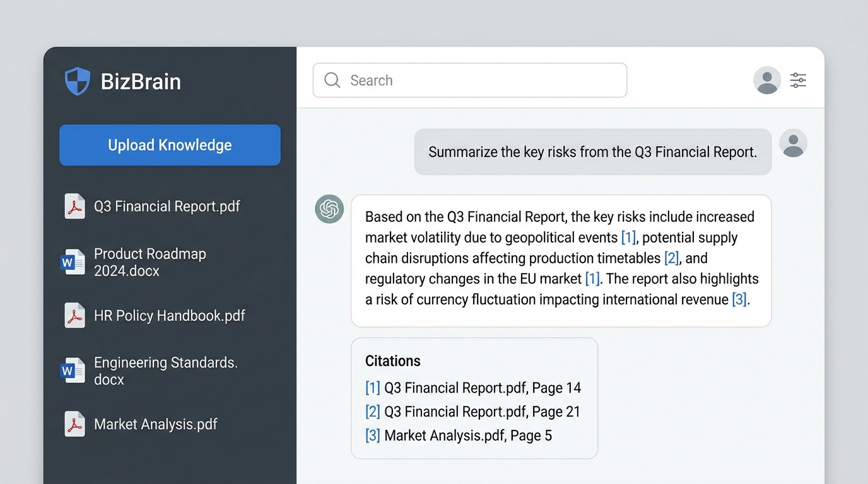Click inline citation [2] after production timetables
The width and height of the screenshot is (868, 484).
click(671, 258)
